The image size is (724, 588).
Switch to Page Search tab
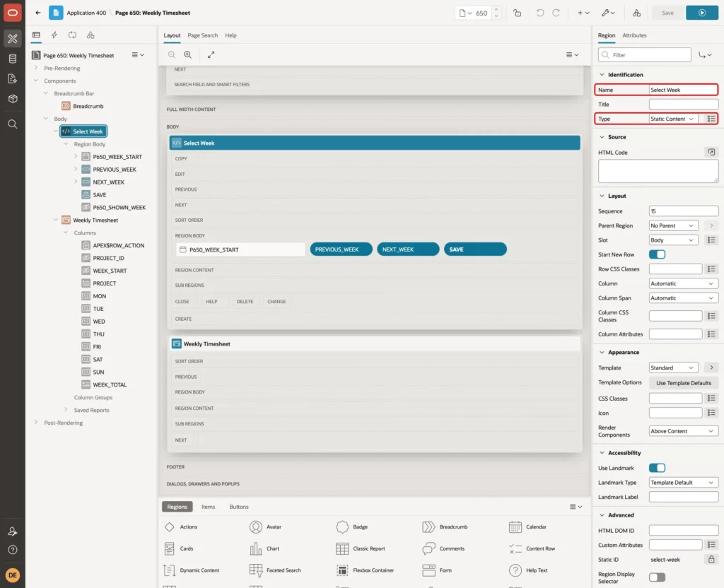tap(202, 35)
